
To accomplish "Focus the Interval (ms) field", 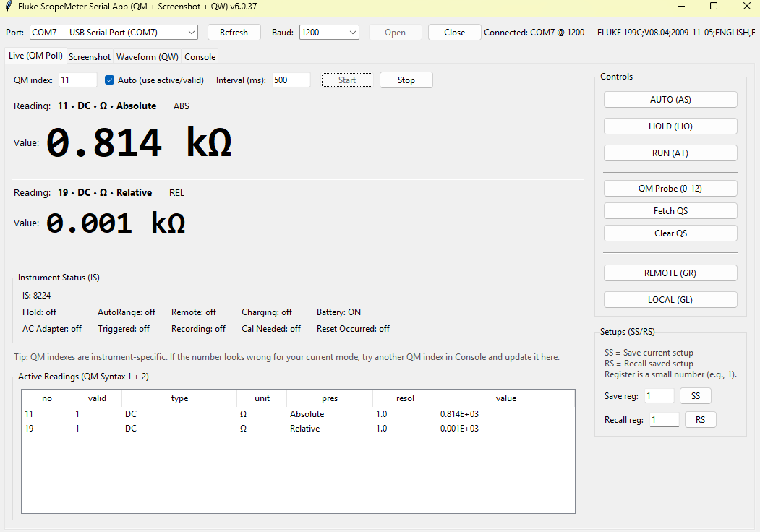I will point(291,80).
